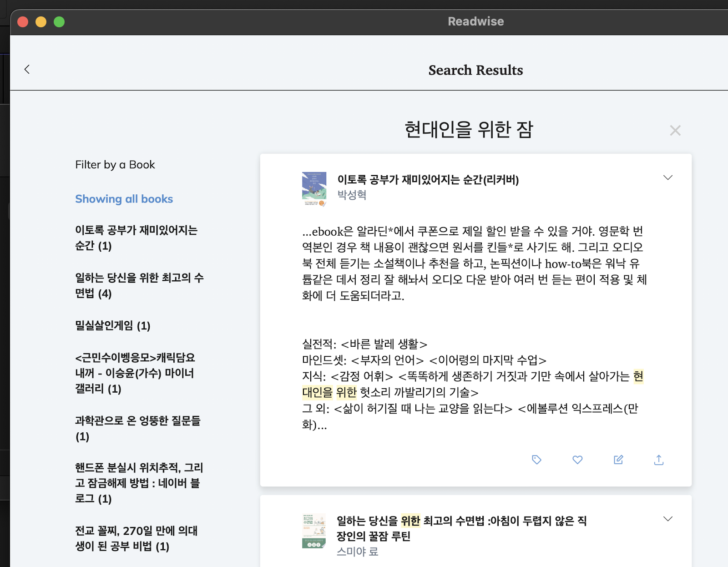
Task: Open book cover of 이토록 공부가 재미있어지는 순간
Action: [314, 189]
